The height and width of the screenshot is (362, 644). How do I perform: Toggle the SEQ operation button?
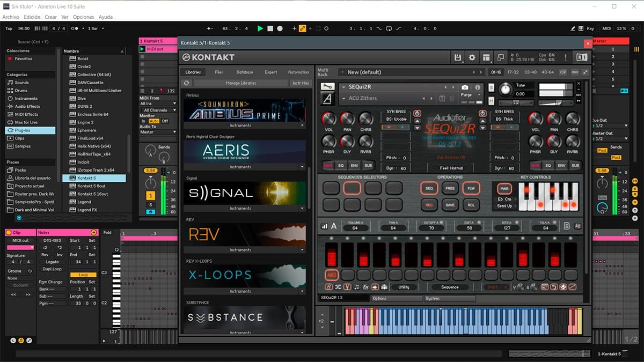point(429,189)
